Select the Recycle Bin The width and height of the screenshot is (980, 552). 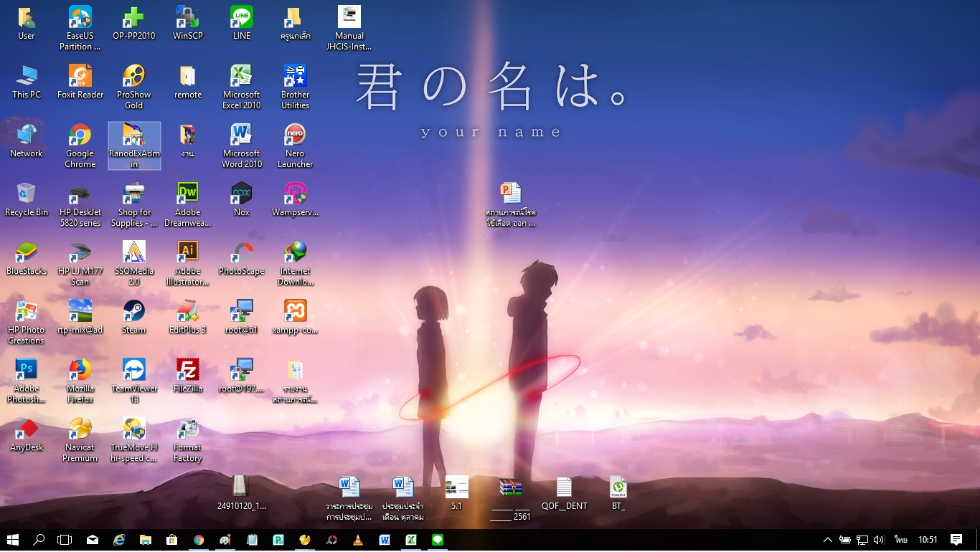(27, 199)
